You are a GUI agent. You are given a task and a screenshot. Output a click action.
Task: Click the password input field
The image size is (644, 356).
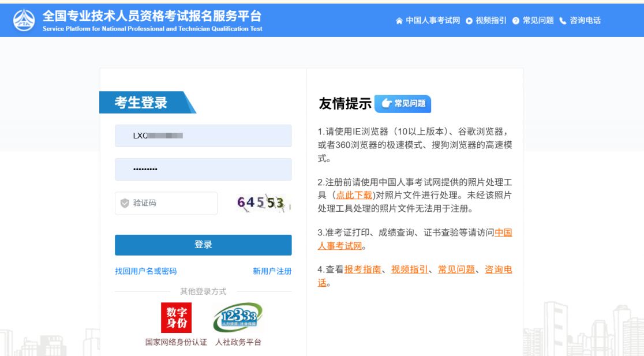coord(203,170)
